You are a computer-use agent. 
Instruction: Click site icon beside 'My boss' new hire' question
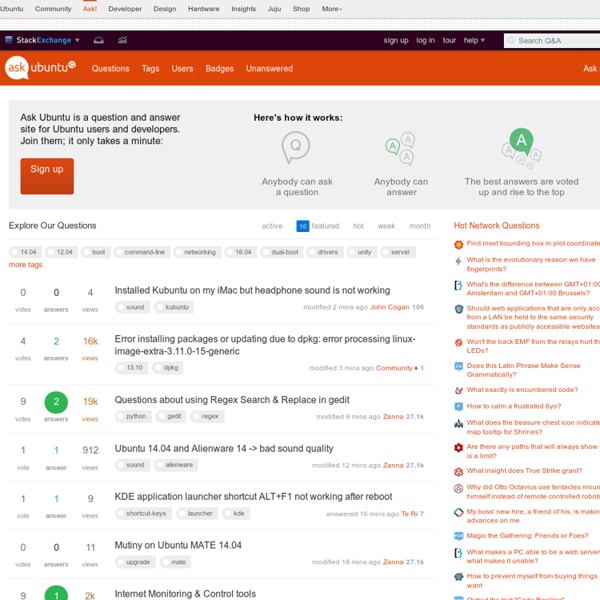[x=458, y=512]
